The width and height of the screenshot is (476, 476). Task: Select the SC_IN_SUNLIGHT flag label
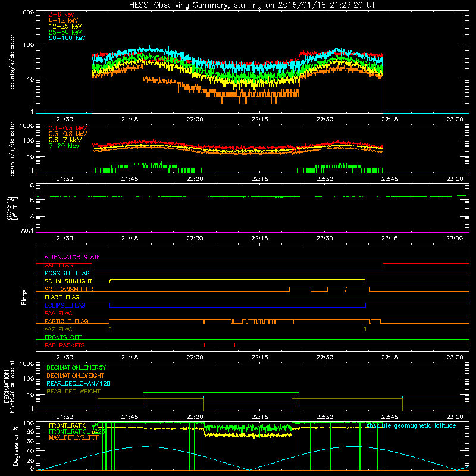pyautogui.click(x=68, y=281)
